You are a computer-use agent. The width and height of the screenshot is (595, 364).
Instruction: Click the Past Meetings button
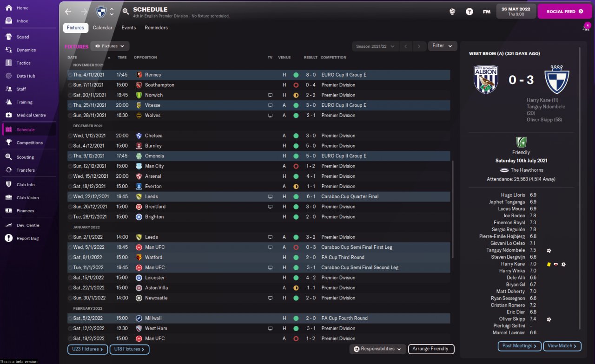click(x=519, y=346)
